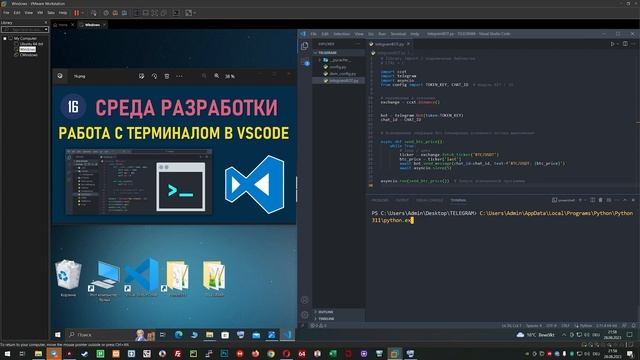Image resolution: width=640 pixels, height=360 pixels.
Task: Edit the image using the photo viewer edit icon
Action: 141,76
